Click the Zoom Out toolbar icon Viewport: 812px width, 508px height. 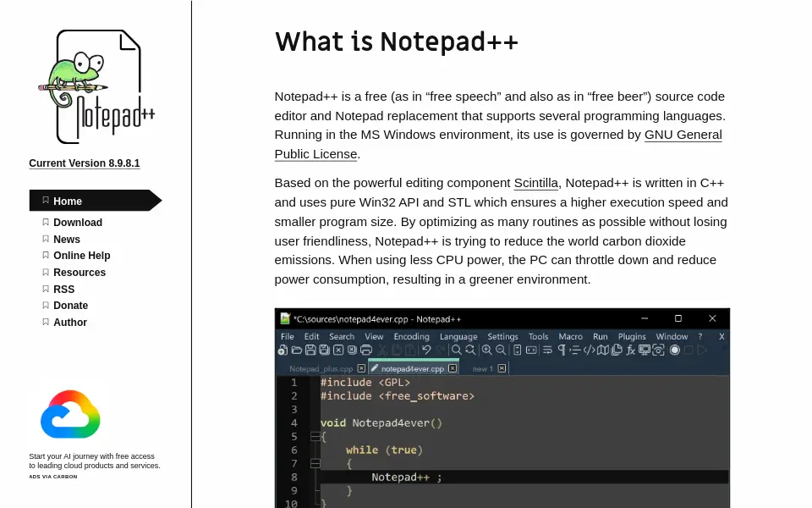pyautogui.click(x=501, y=350)
